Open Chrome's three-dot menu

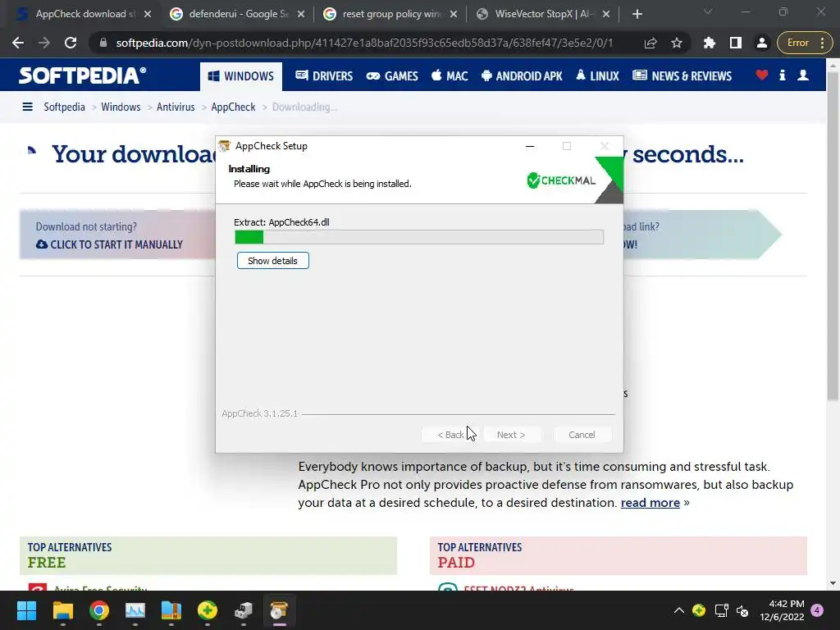point(823,43)
